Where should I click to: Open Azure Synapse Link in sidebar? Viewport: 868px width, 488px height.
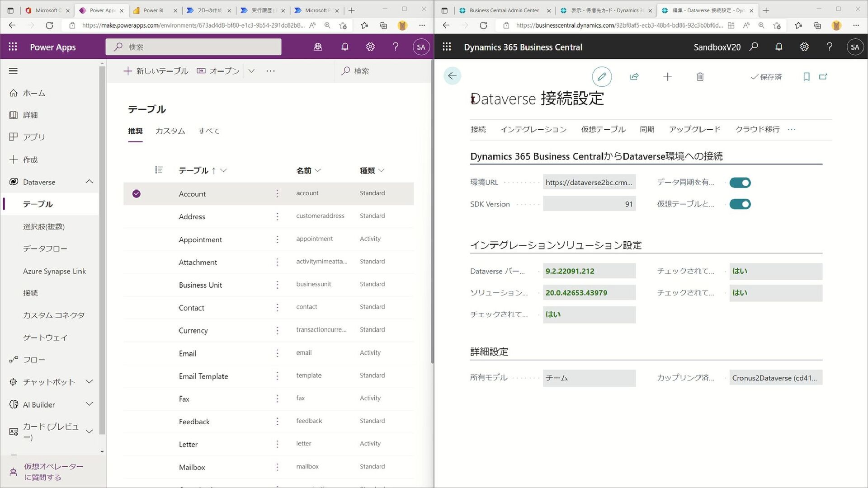(54, 271)
